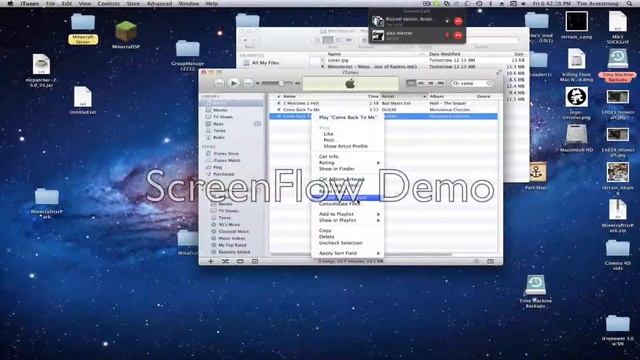Screen dimensions: 640x360
Task: Skip to next track in iTunes
Action: coord(248,83)
